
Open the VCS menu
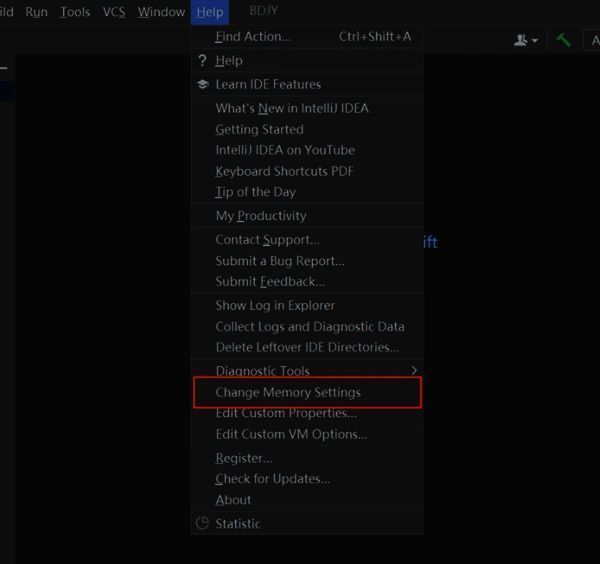point(114,12)
